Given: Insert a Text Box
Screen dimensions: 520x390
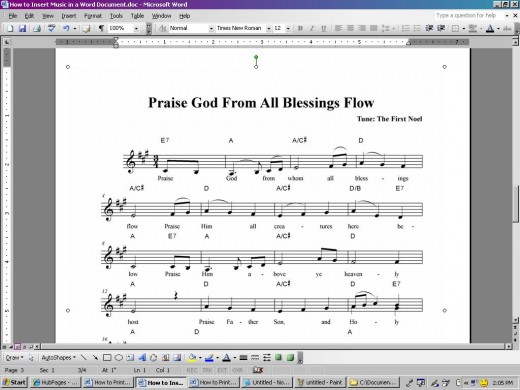Looking at the screenshot, I should pyautogui.click(x=130, y=358).
